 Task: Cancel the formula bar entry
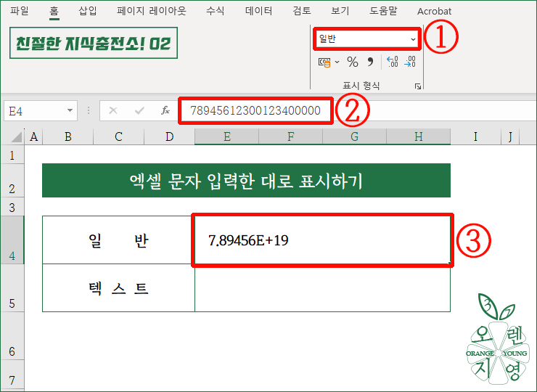tap(113, 110)
